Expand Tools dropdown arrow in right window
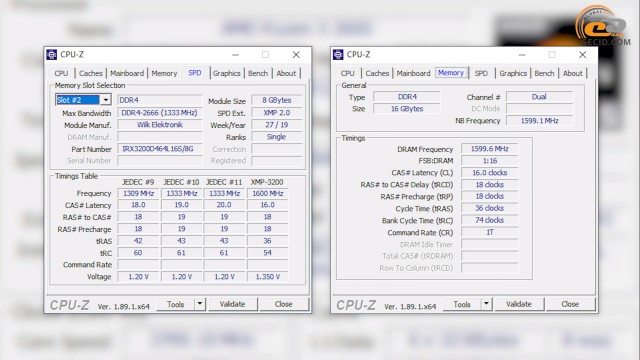This screenshot has height=360, width=640. [486, 304]
